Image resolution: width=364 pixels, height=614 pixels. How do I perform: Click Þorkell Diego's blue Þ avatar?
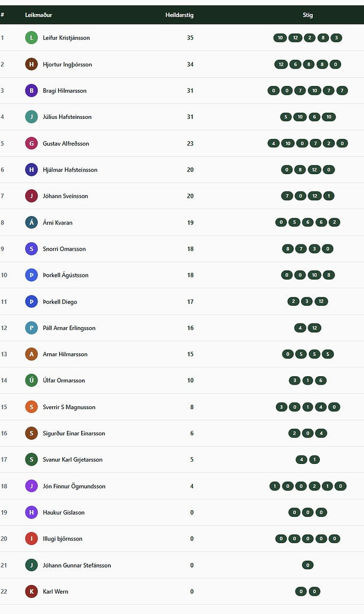[32, 301]
